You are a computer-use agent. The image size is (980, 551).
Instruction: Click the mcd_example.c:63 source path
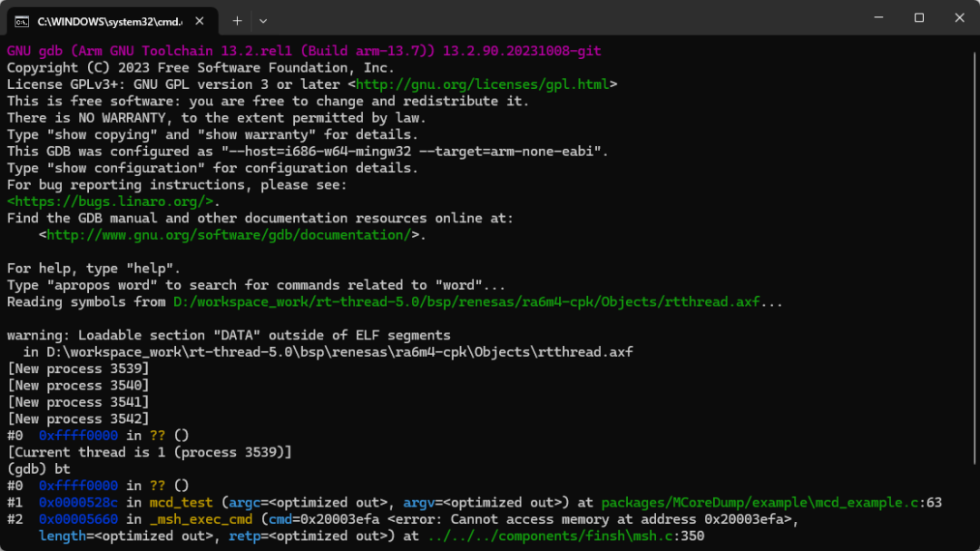click(771, 502)
